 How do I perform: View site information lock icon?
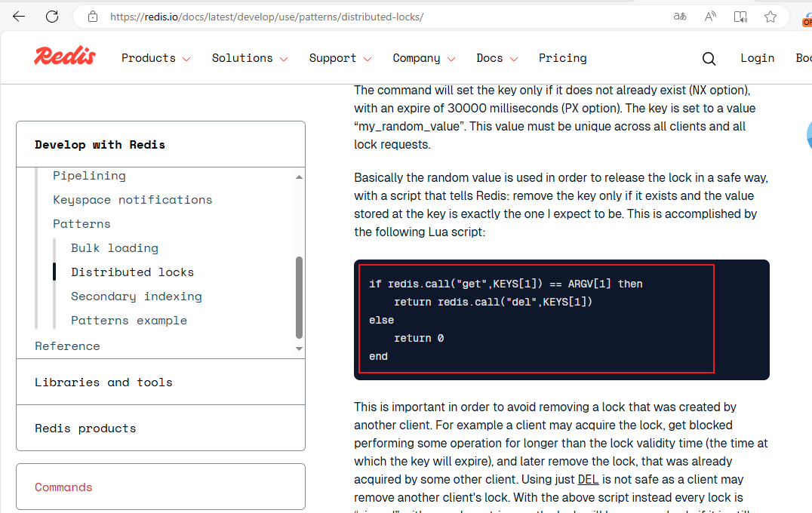pyautogui.click(x=93, y=17)
